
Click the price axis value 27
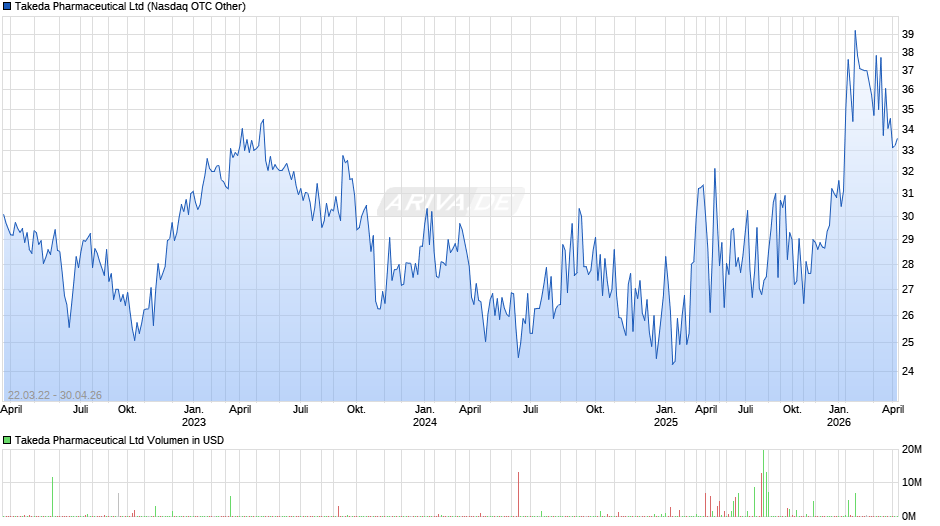tap(908, 289)
